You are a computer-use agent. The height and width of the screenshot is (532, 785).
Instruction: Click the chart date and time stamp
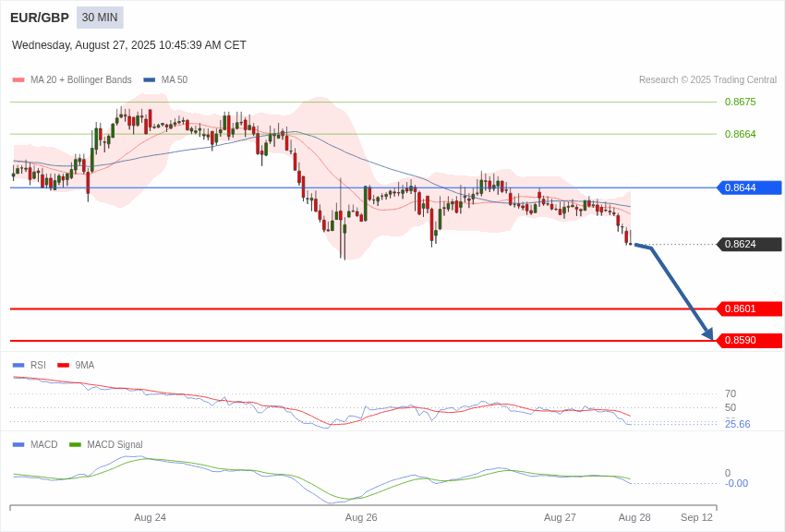click(x=129, y=45)
